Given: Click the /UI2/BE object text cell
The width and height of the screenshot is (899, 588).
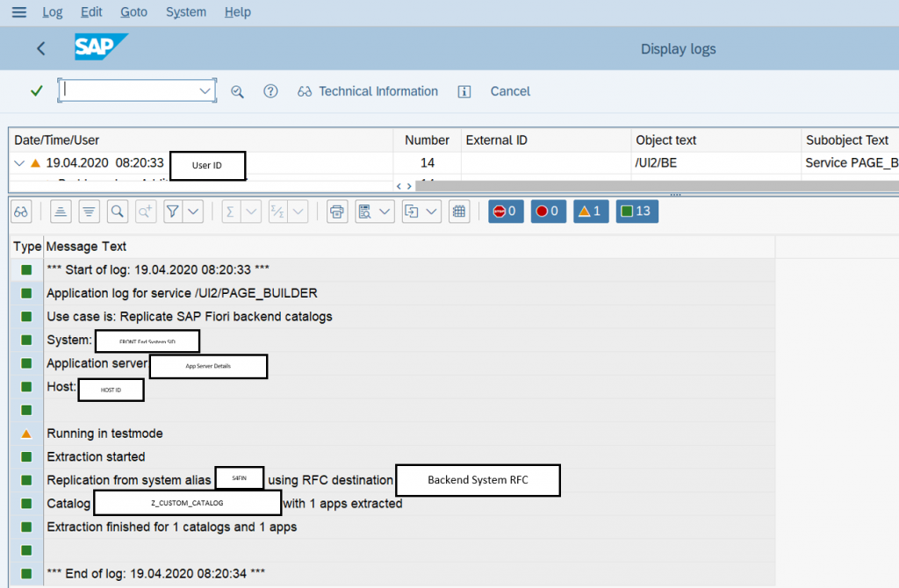Looking at the screenshot, I should coord(716,162).
